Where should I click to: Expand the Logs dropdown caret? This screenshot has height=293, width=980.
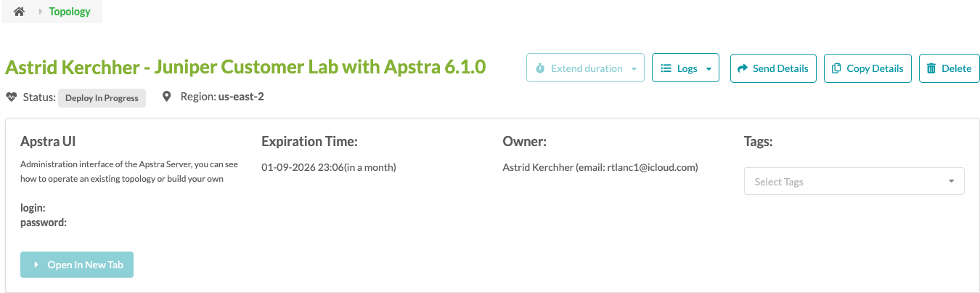tap(708, 69)
